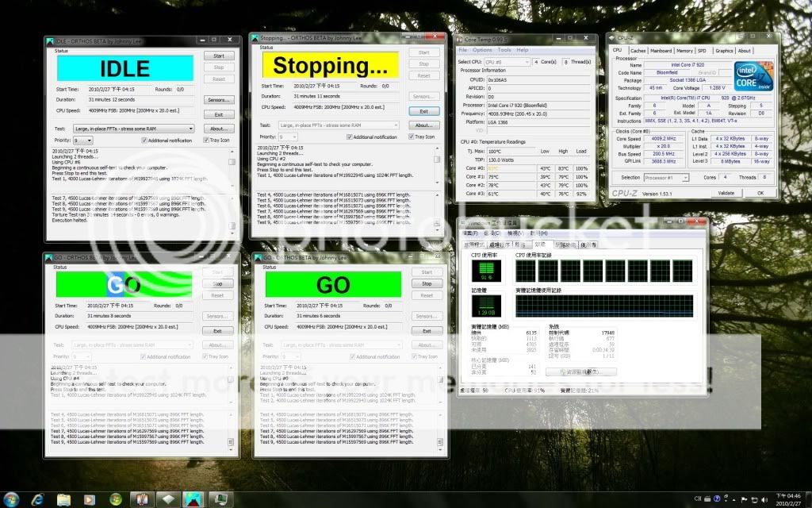Open Selection Processor #1 dropdown in CPU-Z
This screenshot has width=812, height=508.
pos(666,177)
